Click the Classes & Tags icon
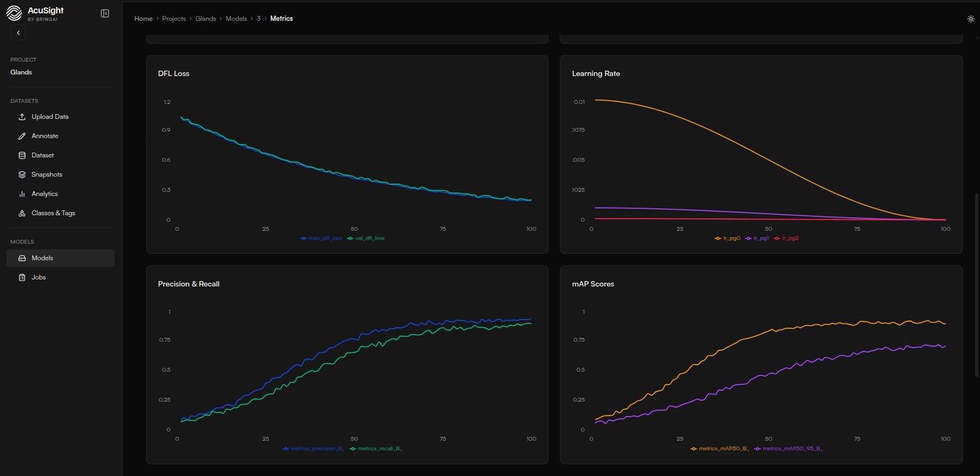 tap(22, 213)
